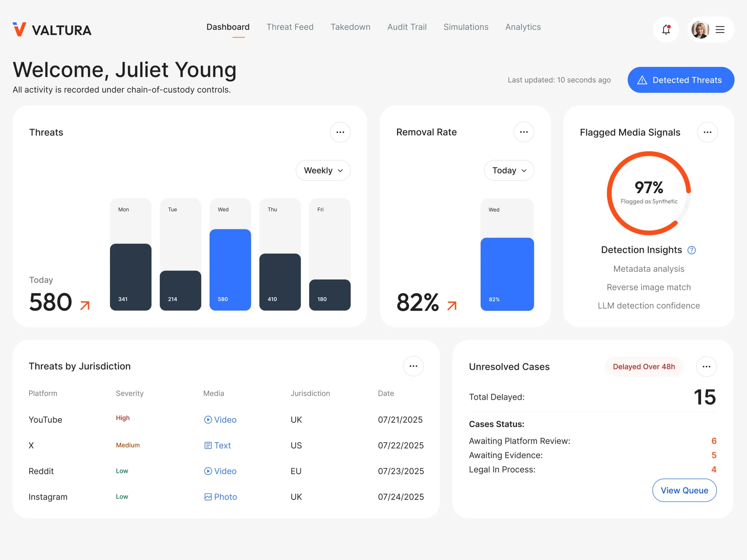Screen dimensions: 747x560
Task: Switch to the Simulations tab
Action: (466, 27)
